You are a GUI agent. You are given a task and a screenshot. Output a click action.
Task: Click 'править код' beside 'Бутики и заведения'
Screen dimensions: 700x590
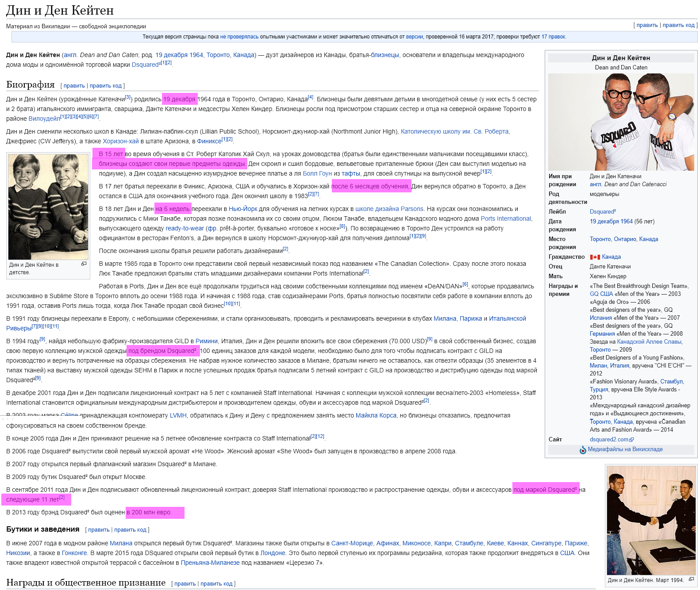point(130,530)
